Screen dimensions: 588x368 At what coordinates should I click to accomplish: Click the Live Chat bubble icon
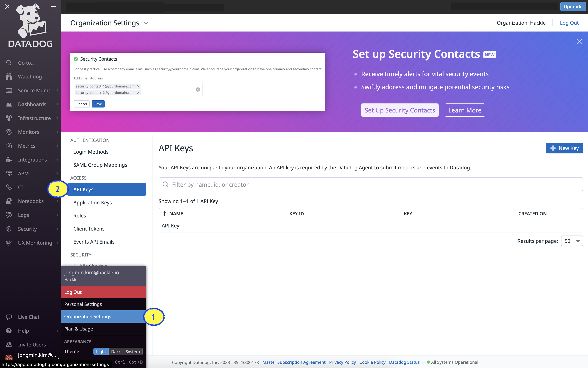9,317
